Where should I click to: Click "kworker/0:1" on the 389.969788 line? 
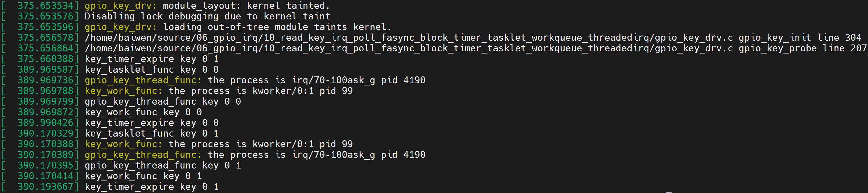[x=283, y=91]
